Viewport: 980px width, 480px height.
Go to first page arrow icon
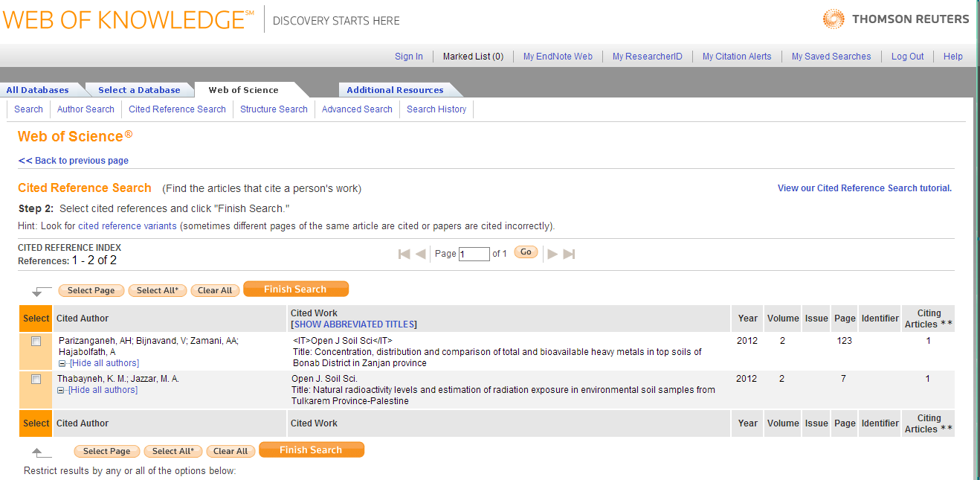404,254
